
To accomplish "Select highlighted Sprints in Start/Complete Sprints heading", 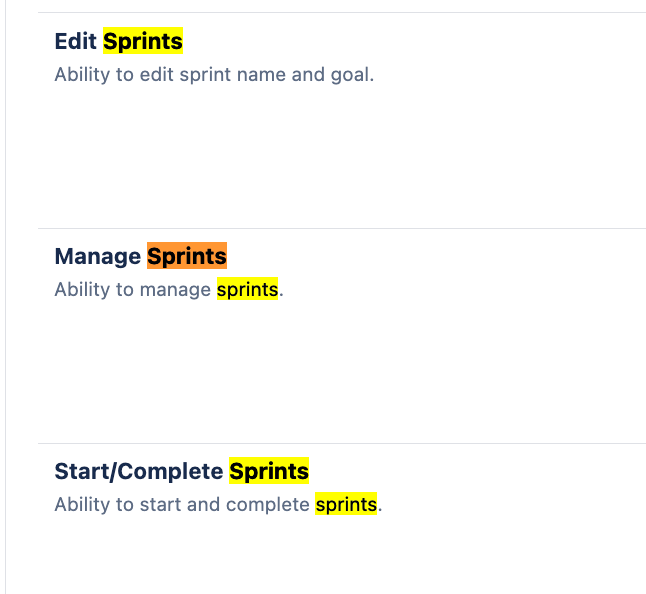I will tap(269, 471).
